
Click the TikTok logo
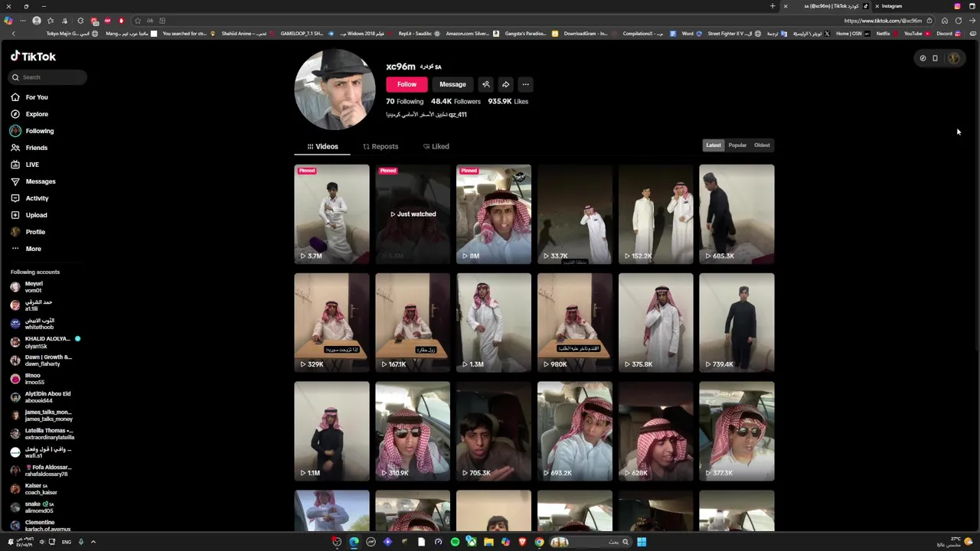point(33,57)
